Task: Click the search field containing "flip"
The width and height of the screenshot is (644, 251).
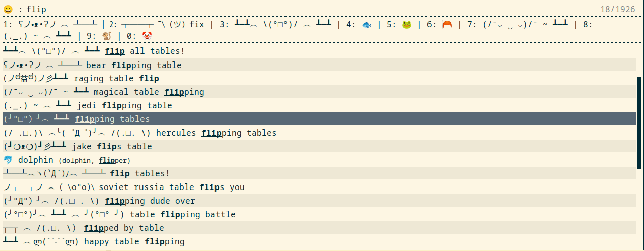Action: coord(312,9)
